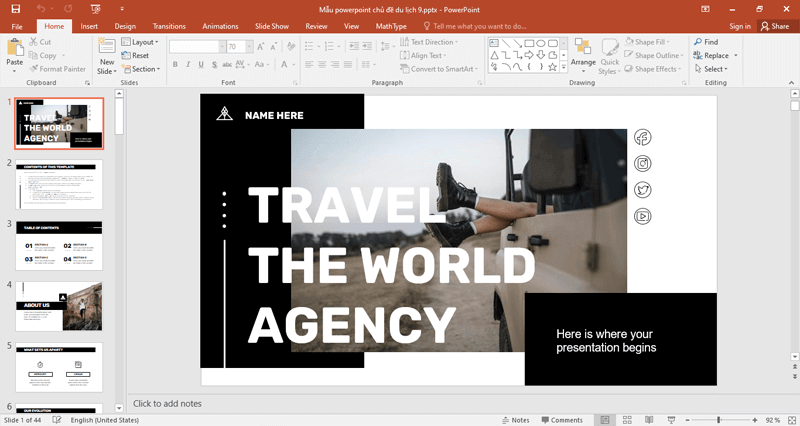Click Increase Font Size icon
Screen dimensions: 800x426
click(261, 47)
